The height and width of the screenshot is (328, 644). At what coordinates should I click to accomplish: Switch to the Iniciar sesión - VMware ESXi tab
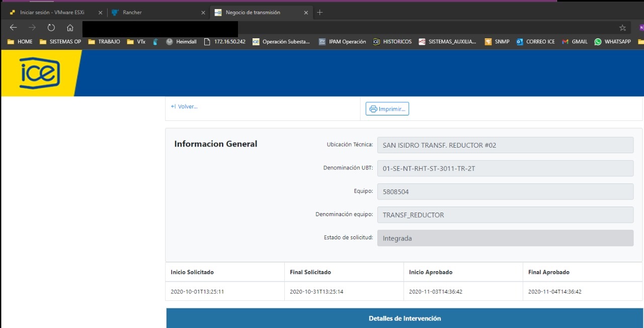(x=53, y=13)
